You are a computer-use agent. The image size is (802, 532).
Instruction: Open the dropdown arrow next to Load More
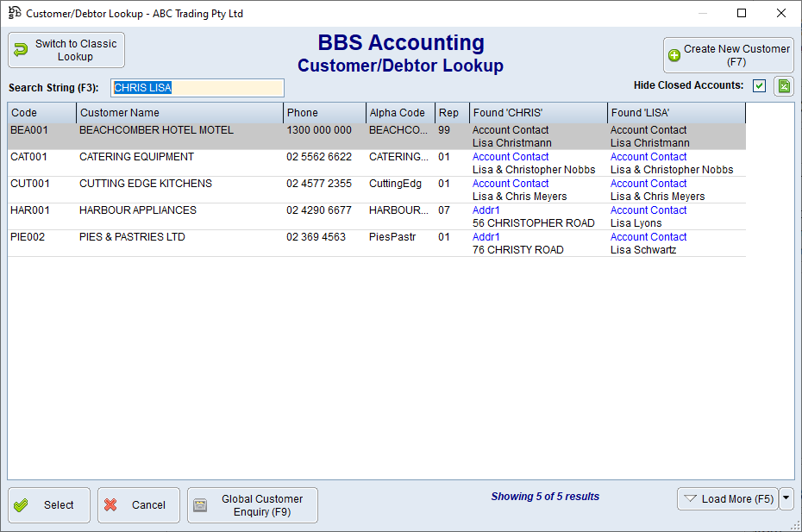786,498
